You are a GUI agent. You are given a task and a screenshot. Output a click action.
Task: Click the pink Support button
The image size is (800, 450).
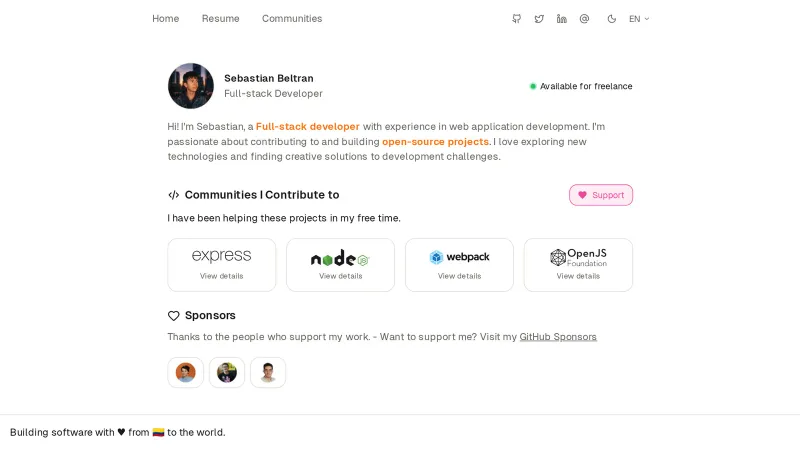601,195
